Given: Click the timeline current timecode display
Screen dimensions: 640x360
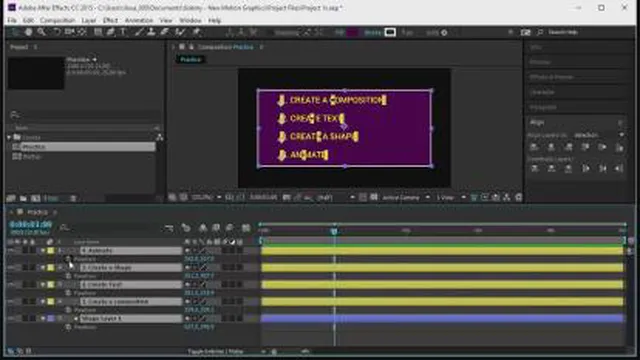Looking at the screenshot, I should tap(31, 224).
